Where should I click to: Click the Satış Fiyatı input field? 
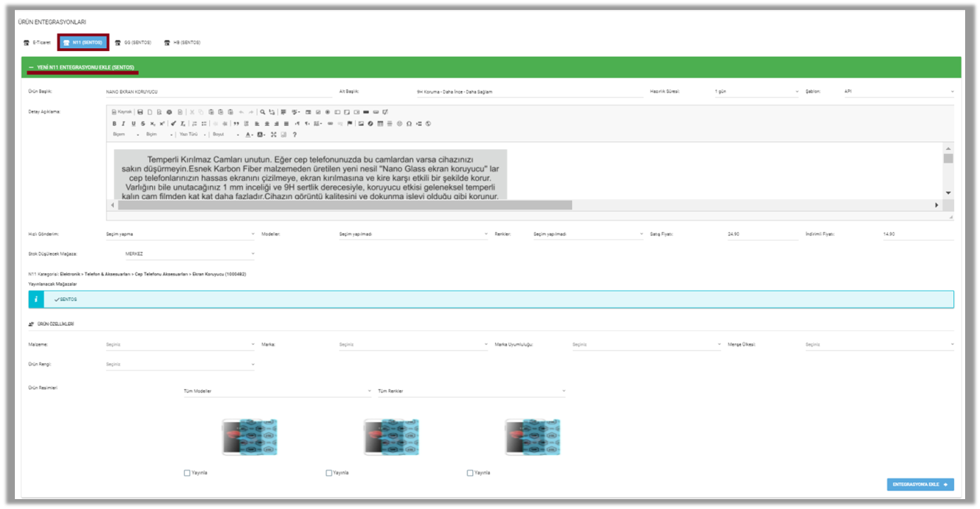coord(762,233)
